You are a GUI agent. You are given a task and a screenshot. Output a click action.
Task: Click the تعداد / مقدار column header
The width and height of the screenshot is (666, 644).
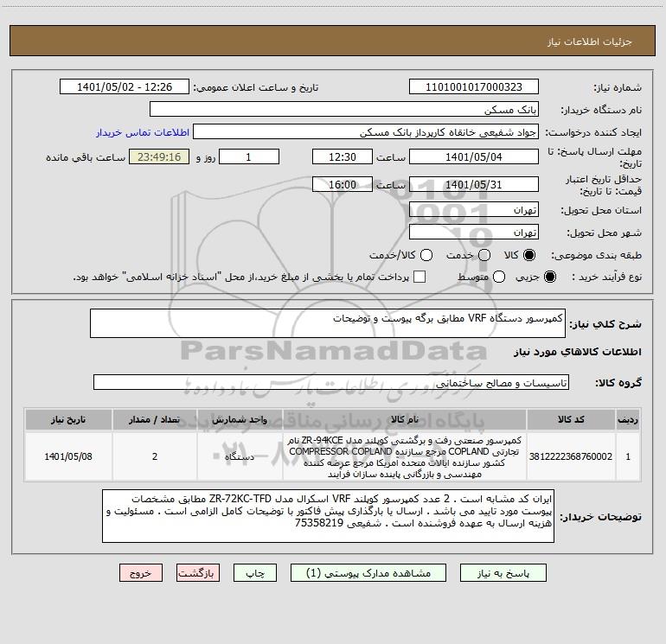155,419
